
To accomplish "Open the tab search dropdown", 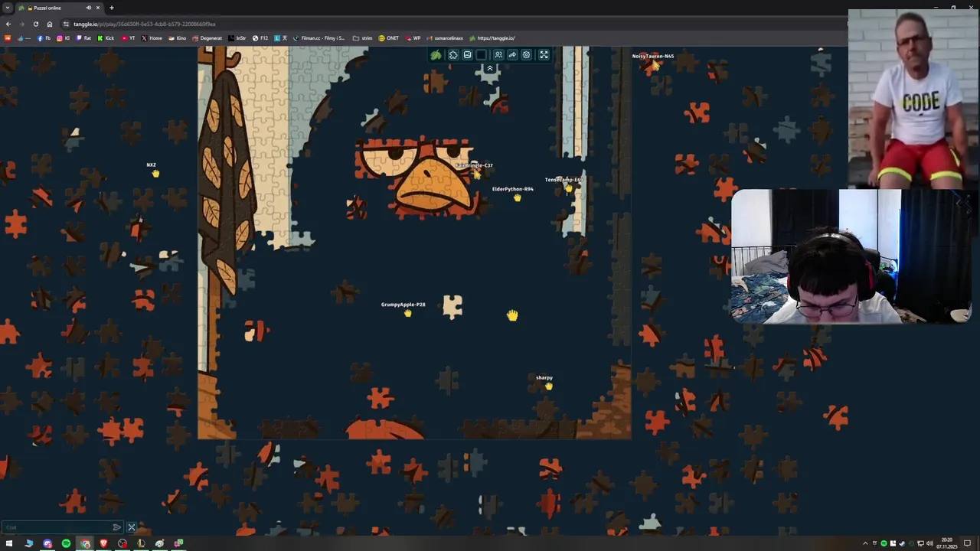I will [8, 8].
